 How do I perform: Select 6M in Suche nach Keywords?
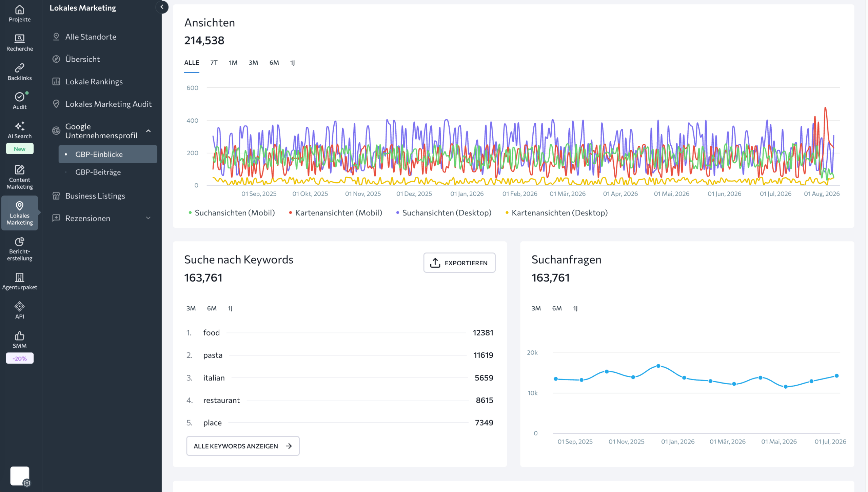coord(212,308)
